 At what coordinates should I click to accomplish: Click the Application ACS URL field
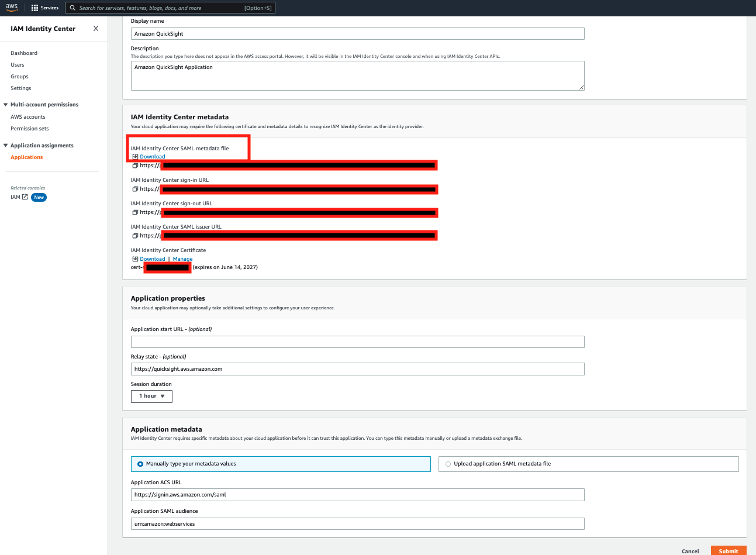pos(358,495)
